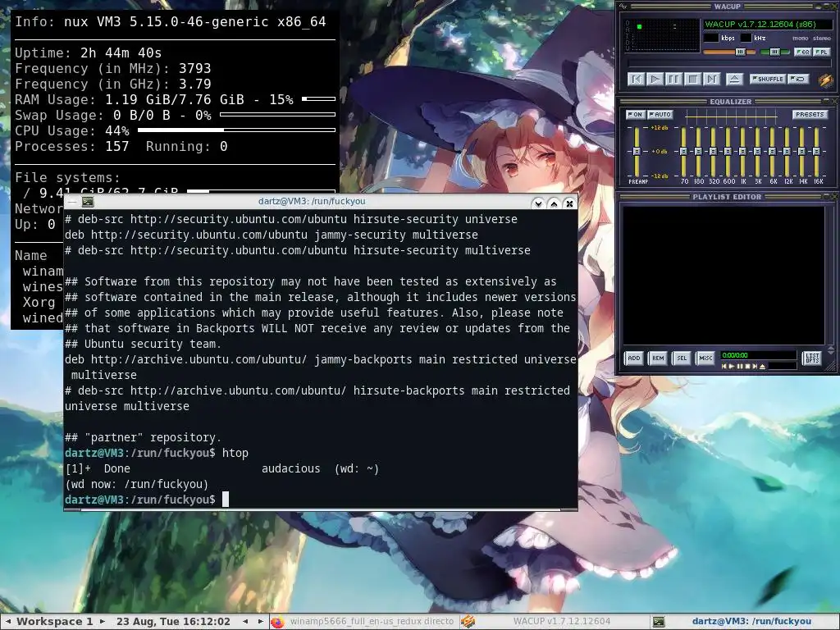840x630 pixels.
Task: Click the 320 Hz equalizer band slider
Action: point(713,152)
